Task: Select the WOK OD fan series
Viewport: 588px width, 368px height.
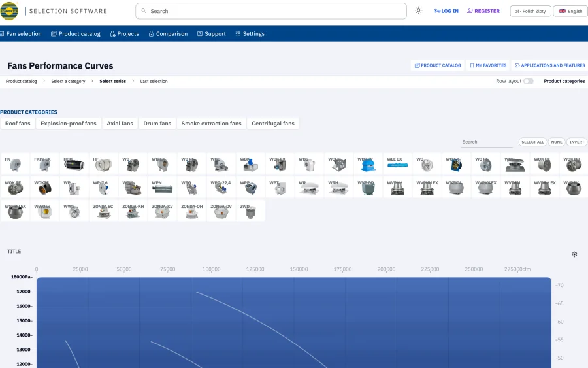Action: click(574, 163)
